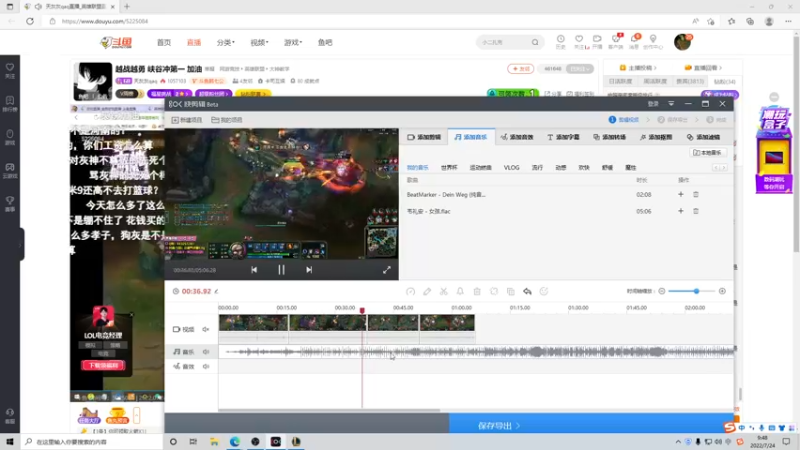Open 我的项目 my projects
Viewport: 800px width, 450px height.
(227, 120)
